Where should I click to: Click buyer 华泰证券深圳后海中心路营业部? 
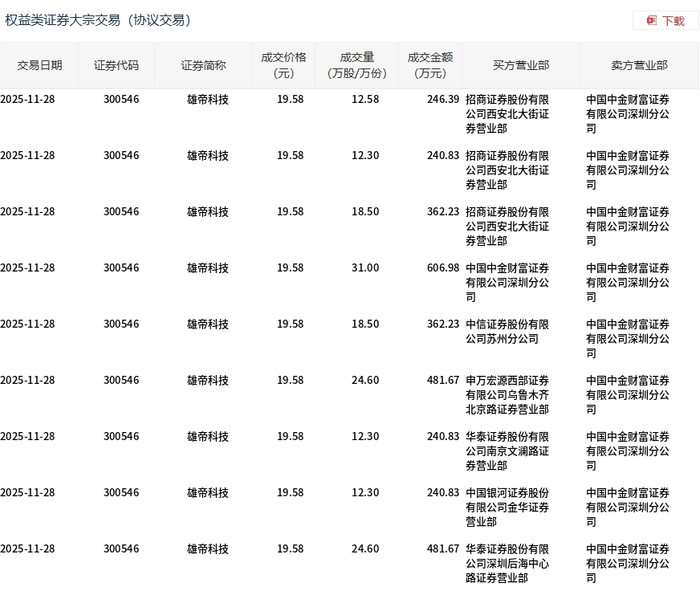click(507, 563)
